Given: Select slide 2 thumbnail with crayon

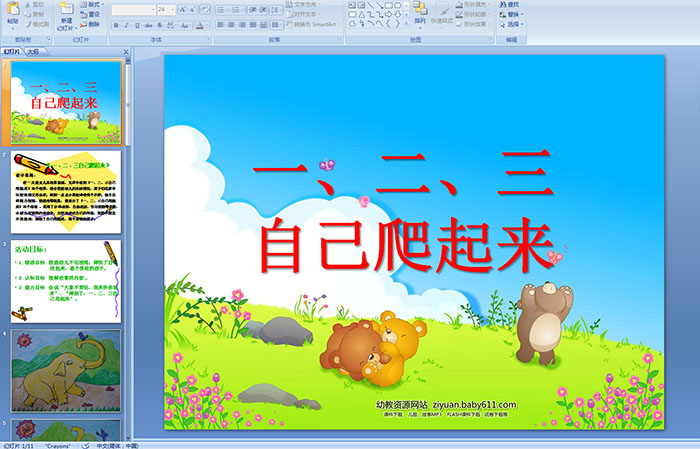Looking at the screenshot, I should pos(66,192).
